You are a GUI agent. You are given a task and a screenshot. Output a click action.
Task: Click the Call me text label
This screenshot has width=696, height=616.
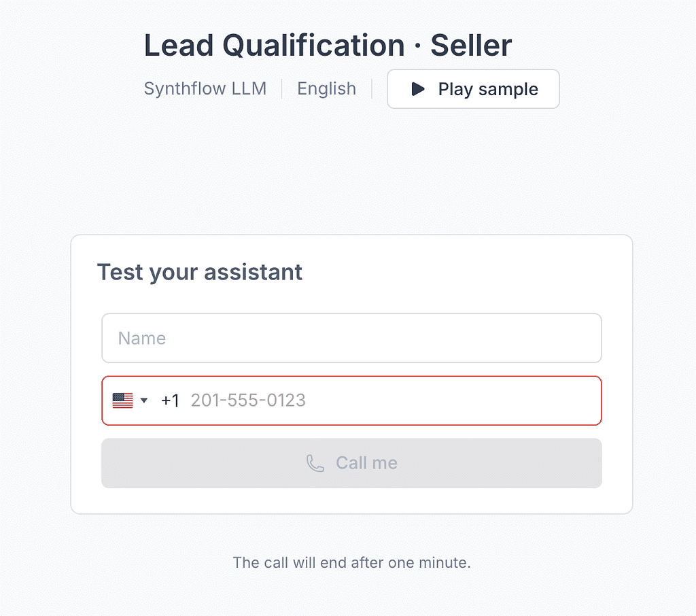pyautogui.click(x=366, y=463)
